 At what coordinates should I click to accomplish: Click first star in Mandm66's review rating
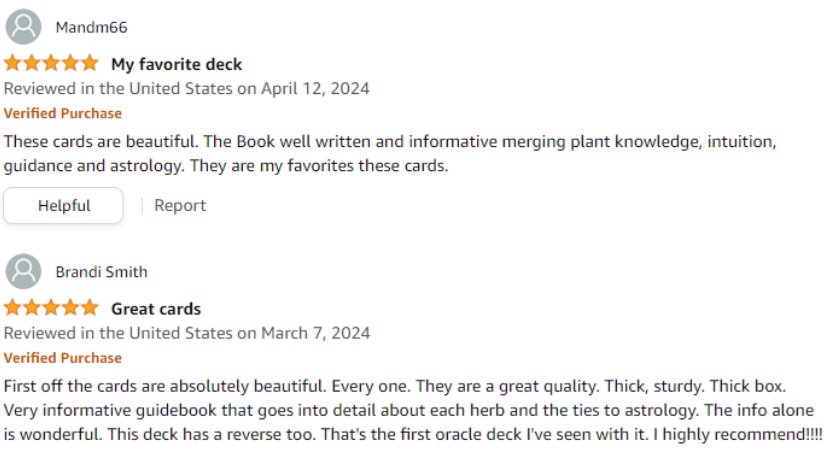pos(13,64)
